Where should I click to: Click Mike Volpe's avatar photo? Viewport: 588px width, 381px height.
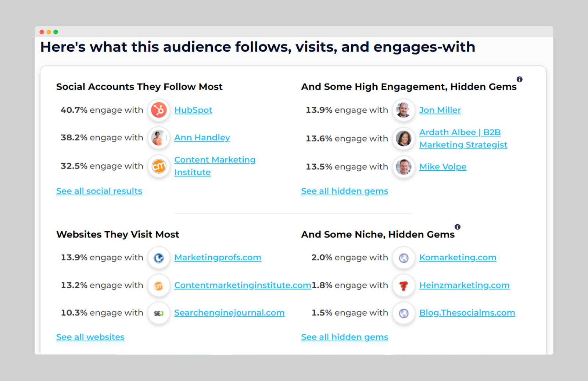click(404, 167)
